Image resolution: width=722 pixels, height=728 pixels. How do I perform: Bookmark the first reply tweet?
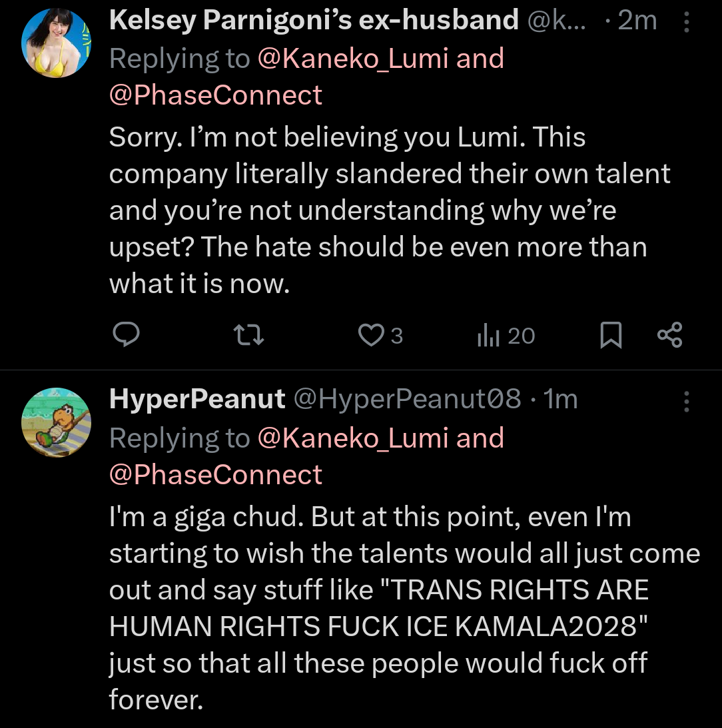pyautogui.click(x=611, y=335)
